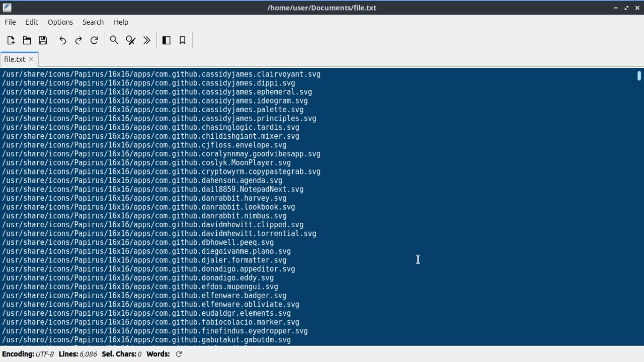Click the vertical scrollbar thumb
644x362 pixels.
[639, 76]
